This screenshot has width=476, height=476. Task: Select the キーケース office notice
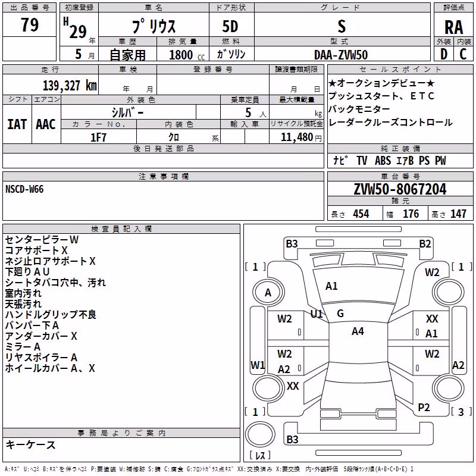click(31, 444)
